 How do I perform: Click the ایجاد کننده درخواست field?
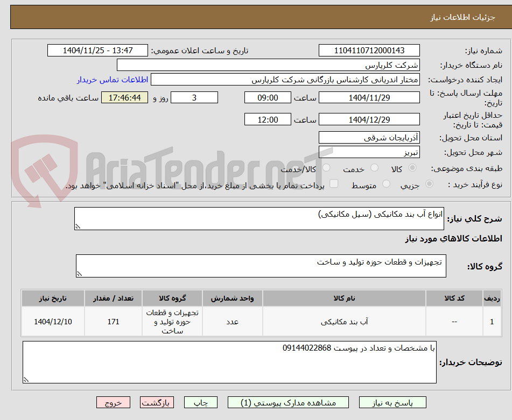(285, 80)
